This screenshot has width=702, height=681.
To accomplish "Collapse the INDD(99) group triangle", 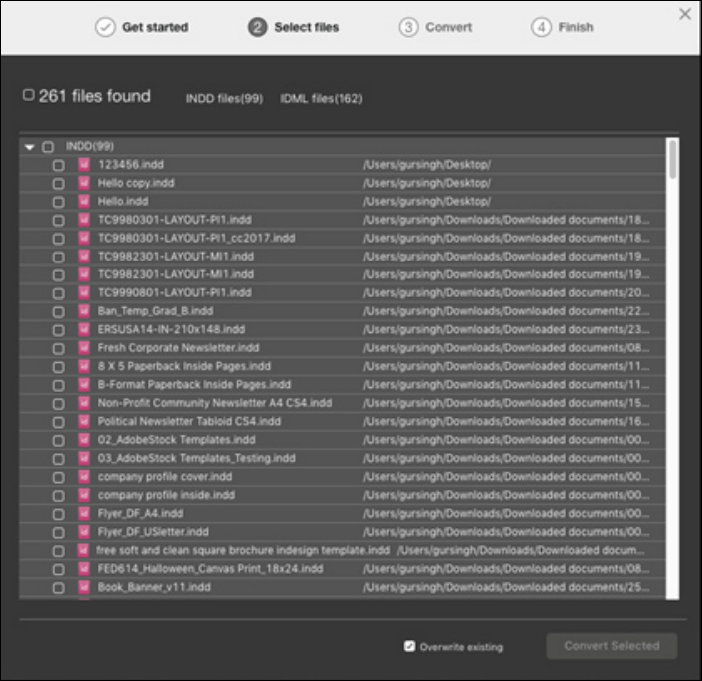I will (30, 147).
